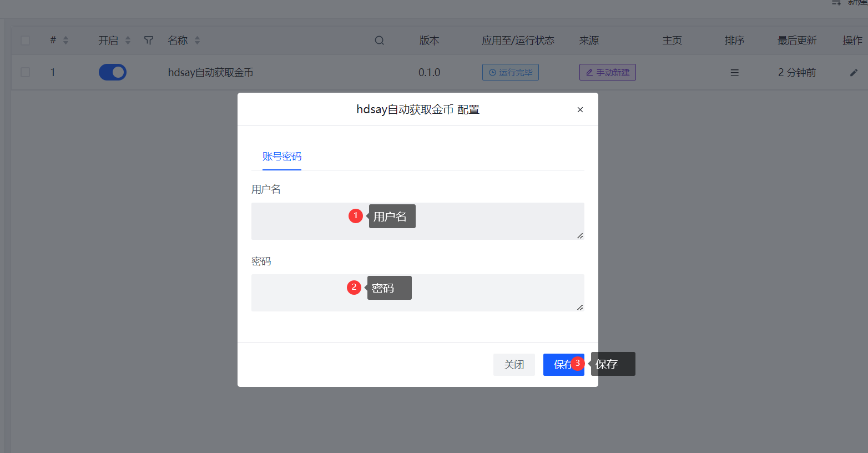Click the filter funnel icon beside 开启
The image size is (868, 453).
tap(148, 41)
